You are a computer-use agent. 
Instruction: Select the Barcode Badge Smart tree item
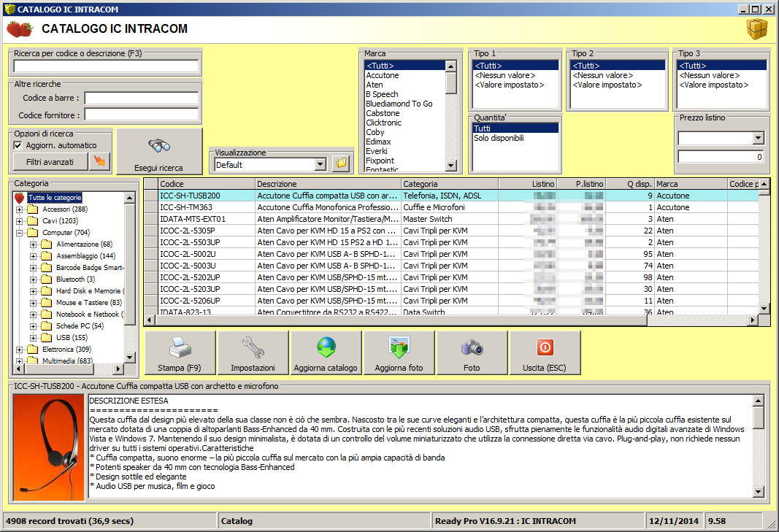tap(89, 268)
